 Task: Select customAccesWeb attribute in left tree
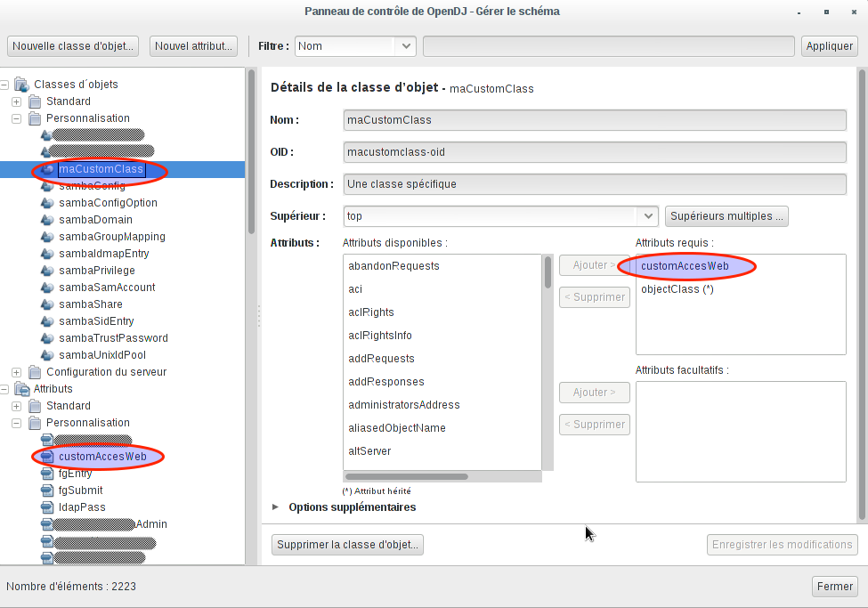[102, 457]
